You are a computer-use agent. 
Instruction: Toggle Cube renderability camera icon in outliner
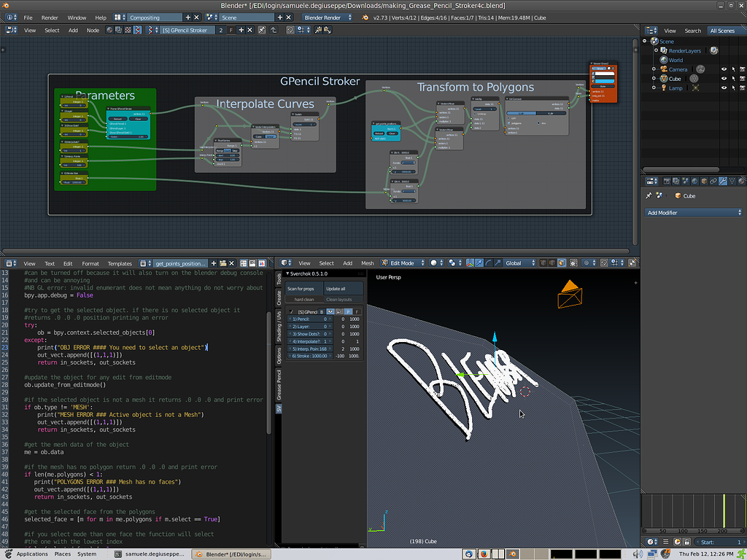[742, 79]
